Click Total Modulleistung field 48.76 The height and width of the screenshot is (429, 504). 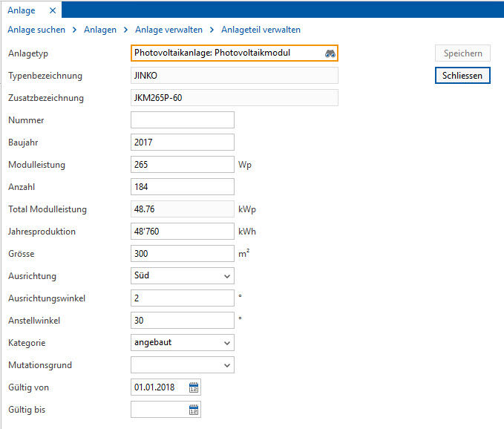(183, 209)
